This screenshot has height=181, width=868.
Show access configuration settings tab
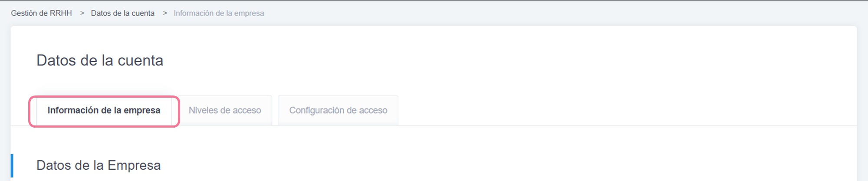pos(338,111)
